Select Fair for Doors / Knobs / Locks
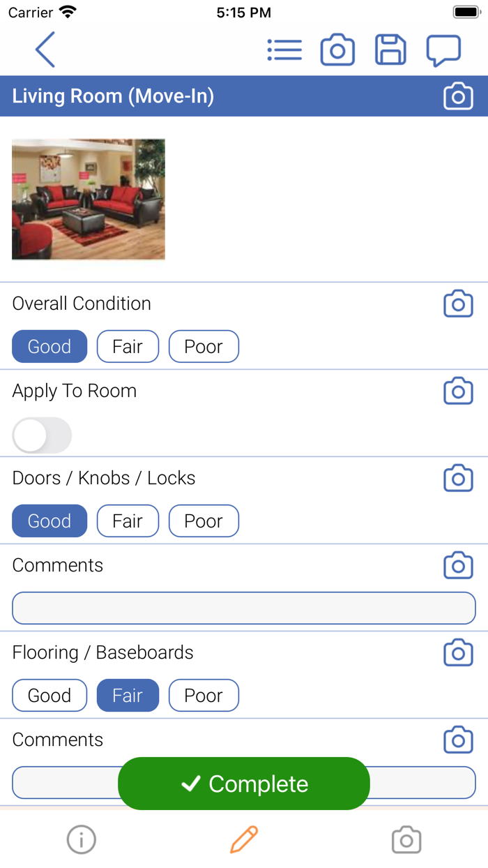Viewport: 488px width, 868px height. tap(128, 521)
